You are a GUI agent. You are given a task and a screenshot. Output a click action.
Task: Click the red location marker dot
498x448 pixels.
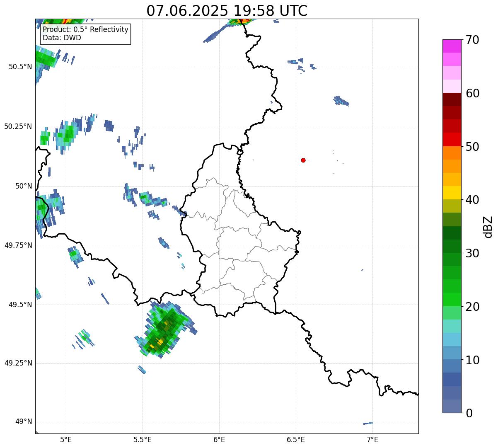pyautogui.click(x=303, y=160)
